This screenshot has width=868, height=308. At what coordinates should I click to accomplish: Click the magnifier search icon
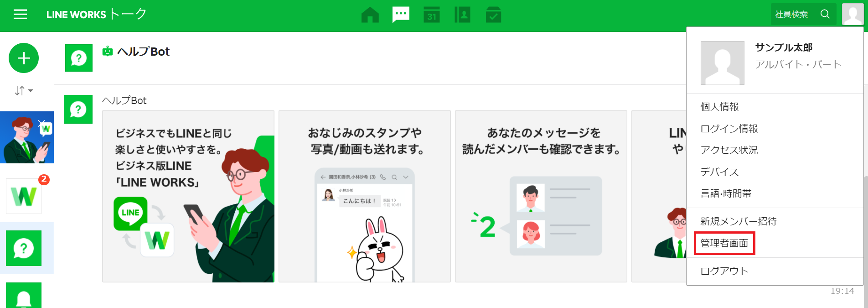[x=825, y=14]
